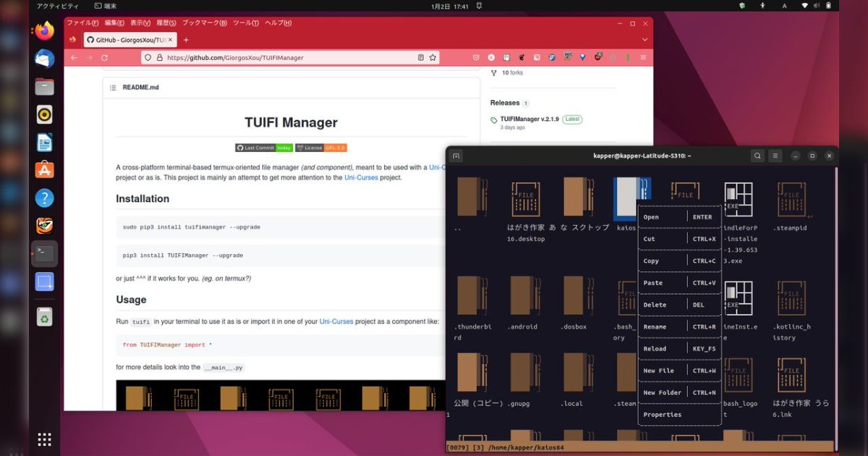Open a new Firefox tab
This screenshot has width=868, height=456.
tap(186, 40)
